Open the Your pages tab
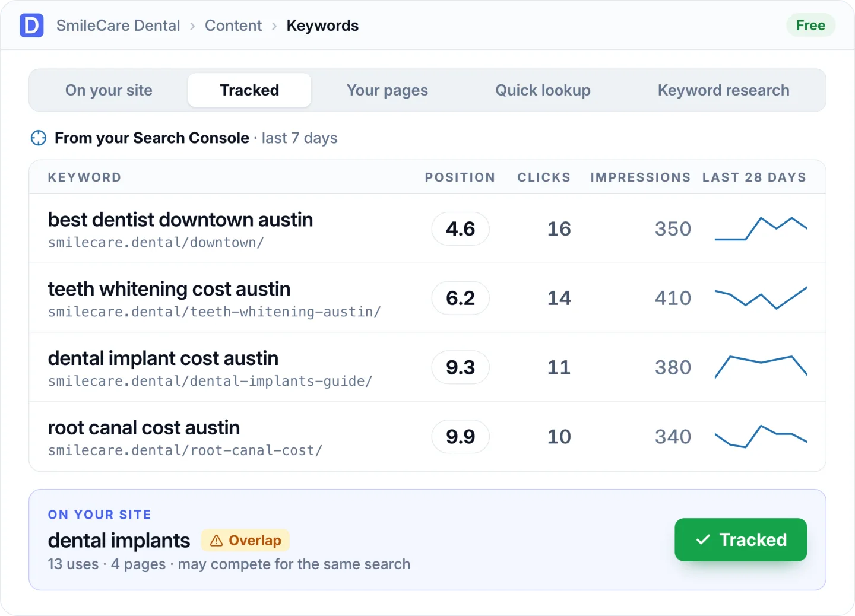The height and width of the screenshot is (616, 855). [387, 90]
